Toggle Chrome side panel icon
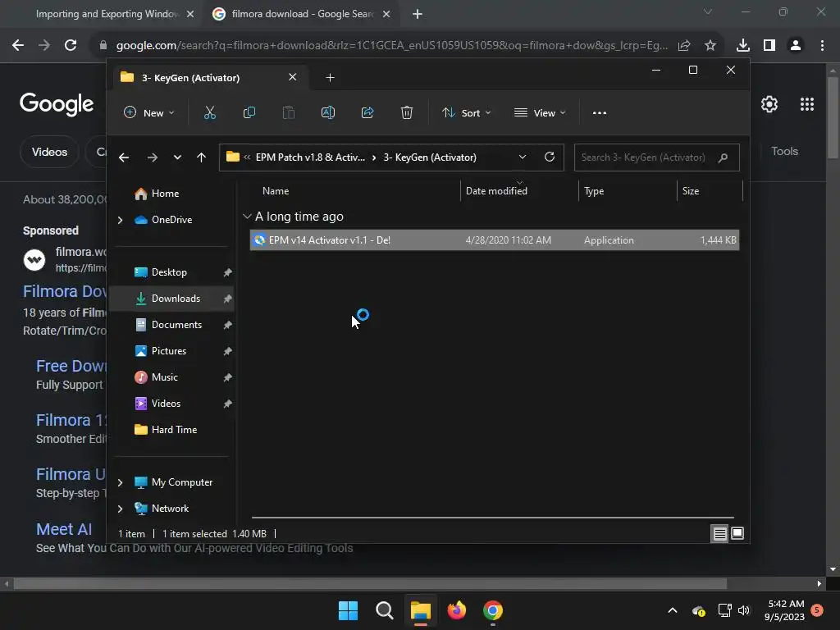Viewport: 840px width, 630px height. [769, 46]
